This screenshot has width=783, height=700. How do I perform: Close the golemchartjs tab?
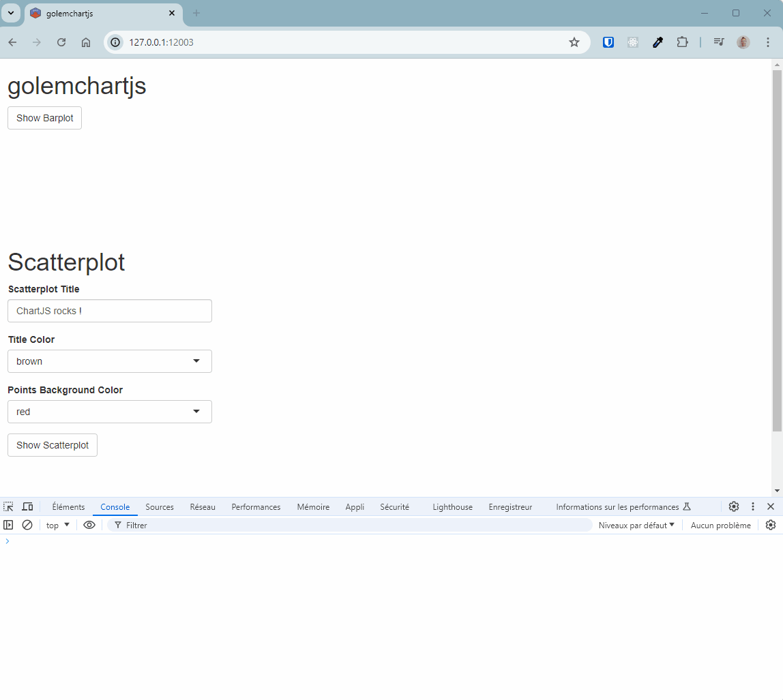coord(172,14)
